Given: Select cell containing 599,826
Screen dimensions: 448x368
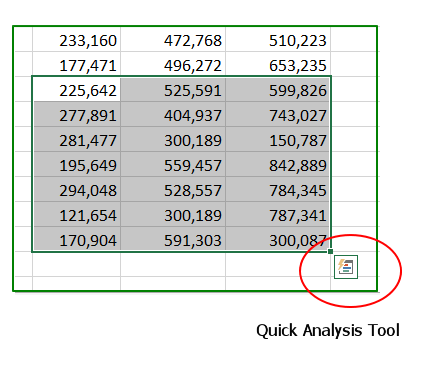Looking at the screenshot, I should click(x=278, y=89).
